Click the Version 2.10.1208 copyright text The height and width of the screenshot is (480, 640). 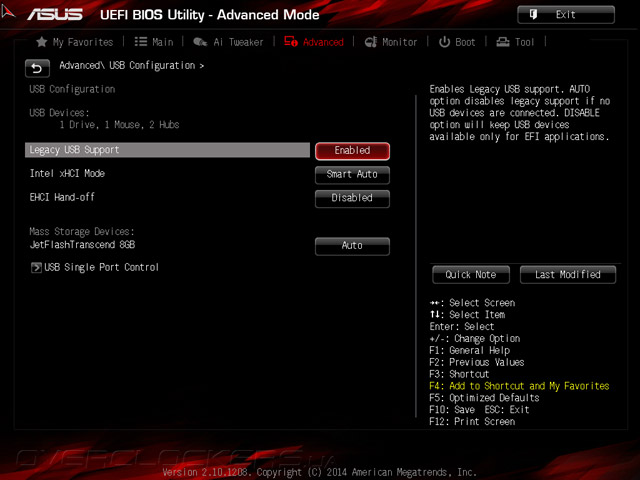pos(320,472)
